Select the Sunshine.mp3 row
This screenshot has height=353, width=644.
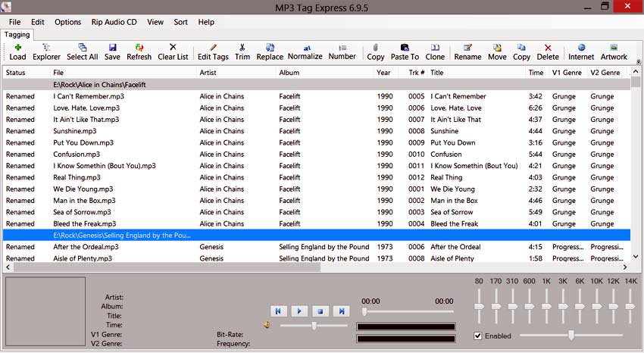pyautogui.click(x=317, y=131)
